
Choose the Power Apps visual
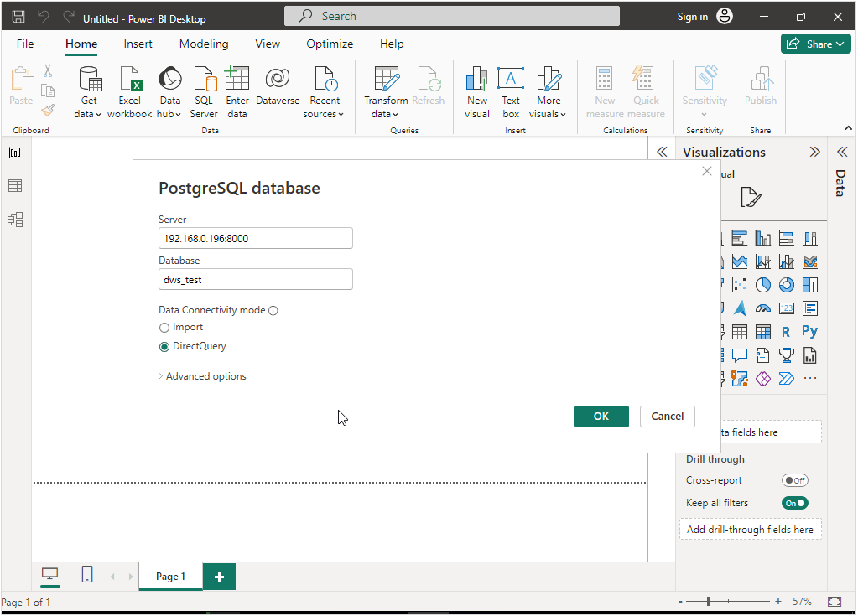coord(762,378)
